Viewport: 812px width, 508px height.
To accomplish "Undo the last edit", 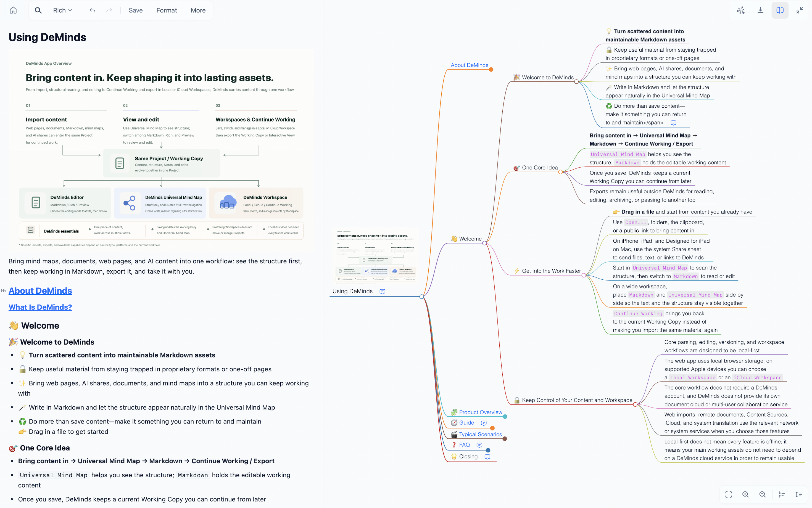I will (x=93, y=10).
